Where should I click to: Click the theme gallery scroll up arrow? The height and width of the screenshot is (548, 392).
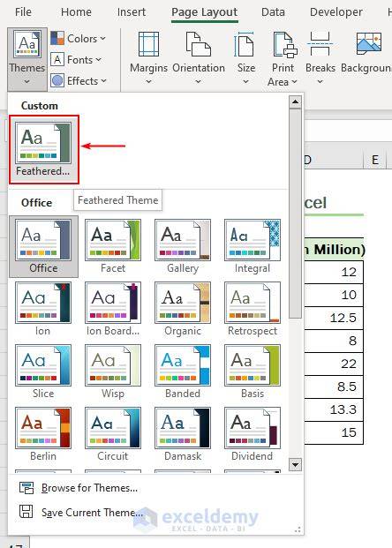click(x=295, y=101)
